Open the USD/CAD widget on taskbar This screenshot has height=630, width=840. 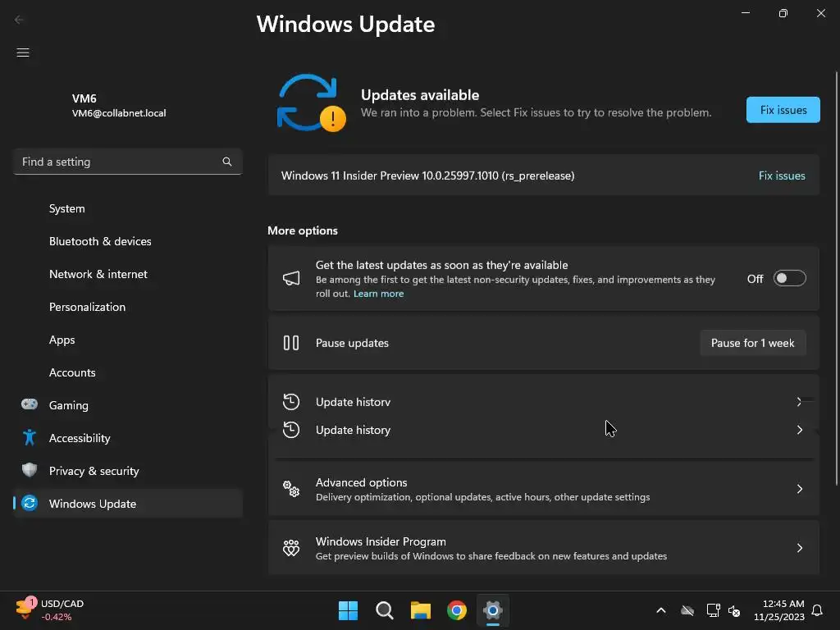[x=50, y=609]
